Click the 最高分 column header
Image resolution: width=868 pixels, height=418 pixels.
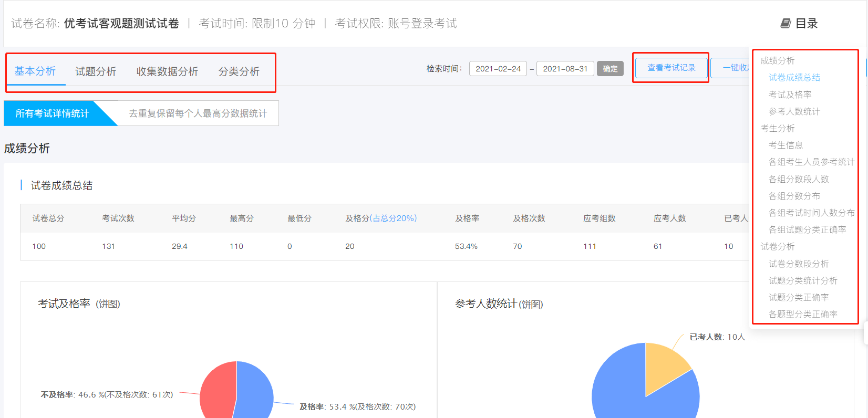[x=242, y=218]
